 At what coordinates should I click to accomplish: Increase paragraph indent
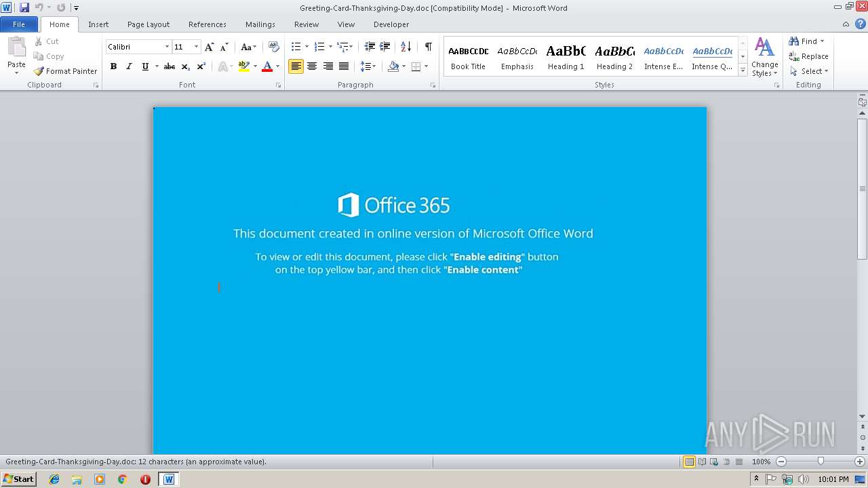point(384,47)
